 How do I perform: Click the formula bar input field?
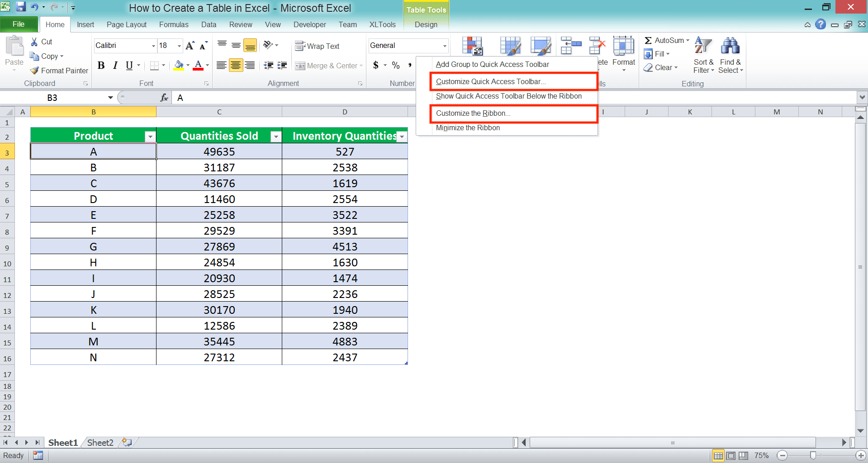click(515, 98)
